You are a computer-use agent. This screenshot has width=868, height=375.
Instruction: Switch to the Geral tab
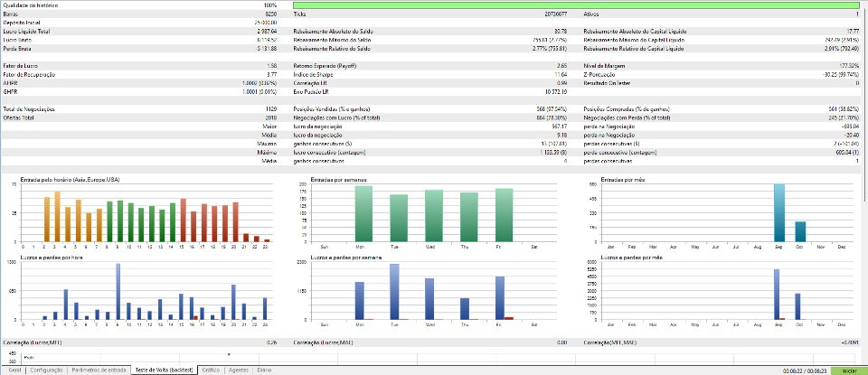tap(14, 370)
